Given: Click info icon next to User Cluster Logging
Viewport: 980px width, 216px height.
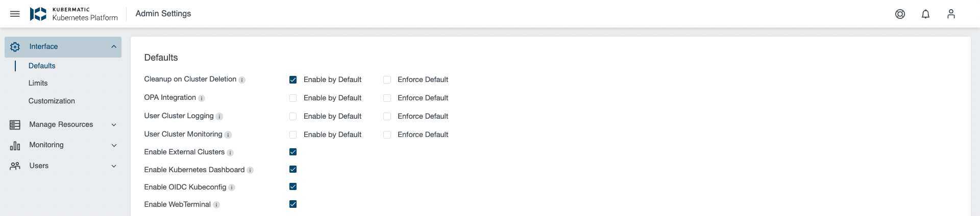Looking at the screenshot, I should pos(219,117).
